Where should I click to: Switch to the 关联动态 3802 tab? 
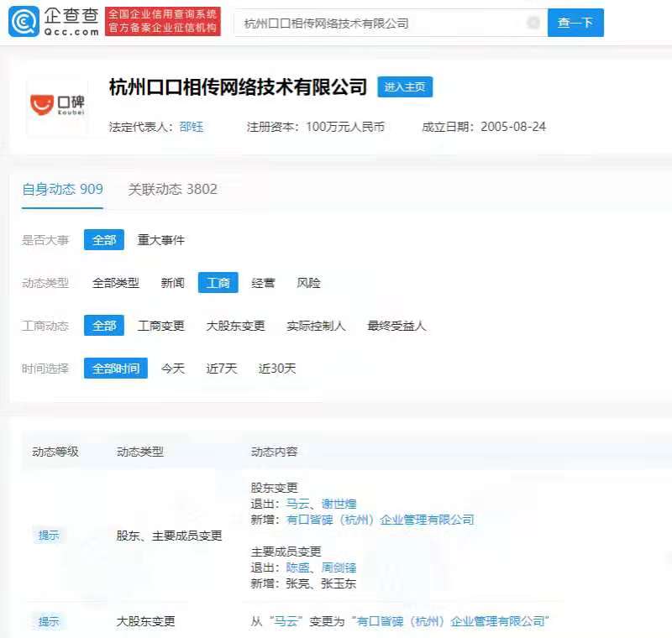tap(173, 189)
